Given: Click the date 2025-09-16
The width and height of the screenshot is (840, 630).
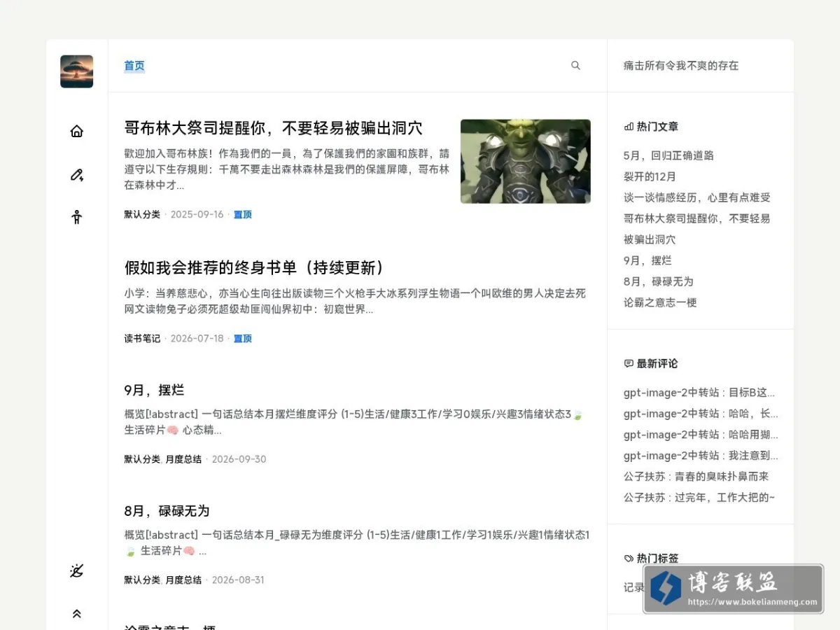Looking at the screenshot, I should [x=197, y=214].
